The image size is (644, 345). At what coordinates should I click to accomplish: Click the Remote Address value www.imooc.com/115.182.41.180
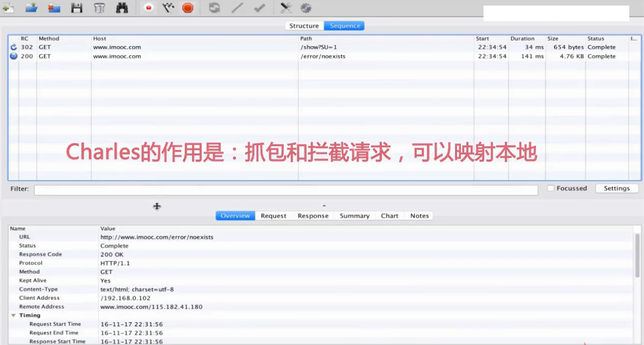151,307
